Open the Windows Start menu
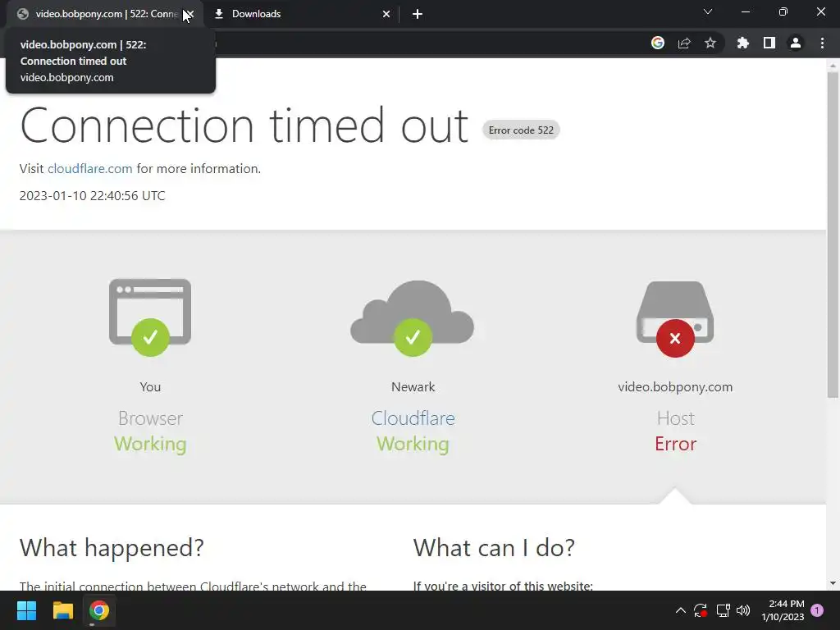The width and height of the screenshot is (840, 630). (x=26, y=610)
